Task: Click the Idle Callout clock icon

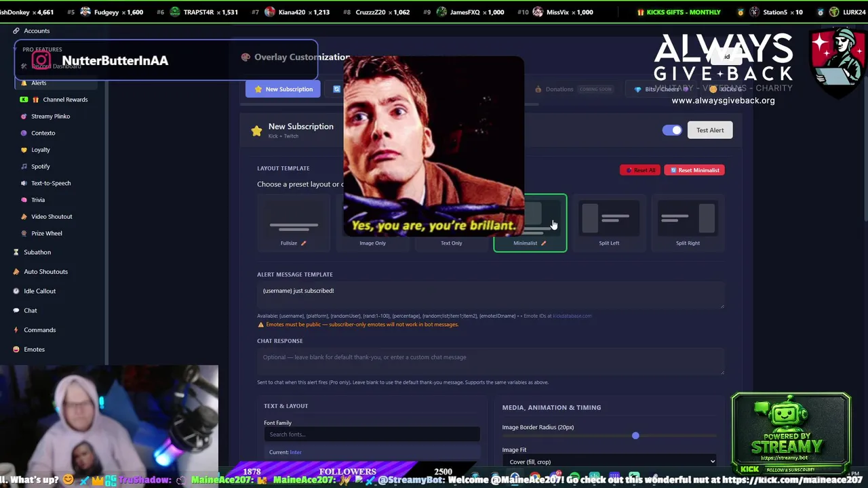Action: (16, 291)
